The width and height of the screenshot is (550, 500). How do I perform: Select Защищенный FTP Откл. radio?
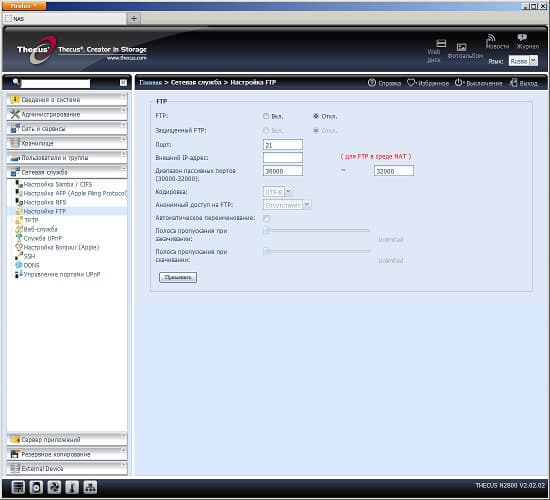point(316,131)
